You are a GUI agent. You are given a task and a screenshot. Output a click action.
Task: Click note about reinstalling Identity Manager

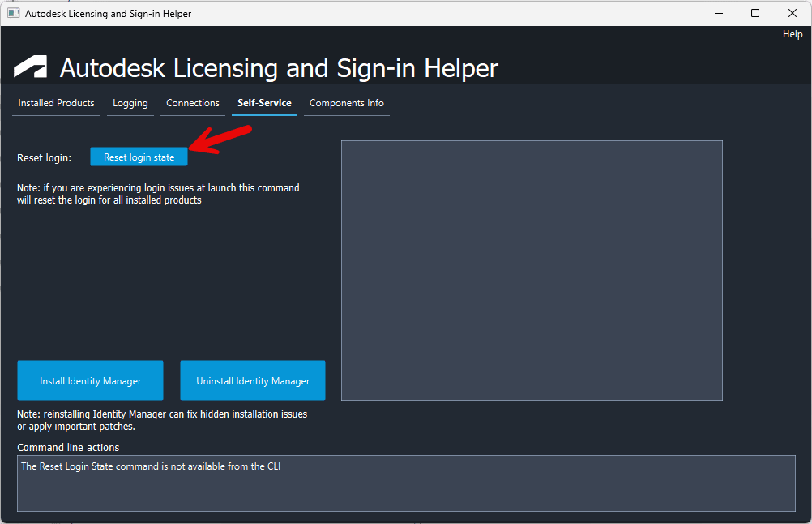click(x=162, y=420)
